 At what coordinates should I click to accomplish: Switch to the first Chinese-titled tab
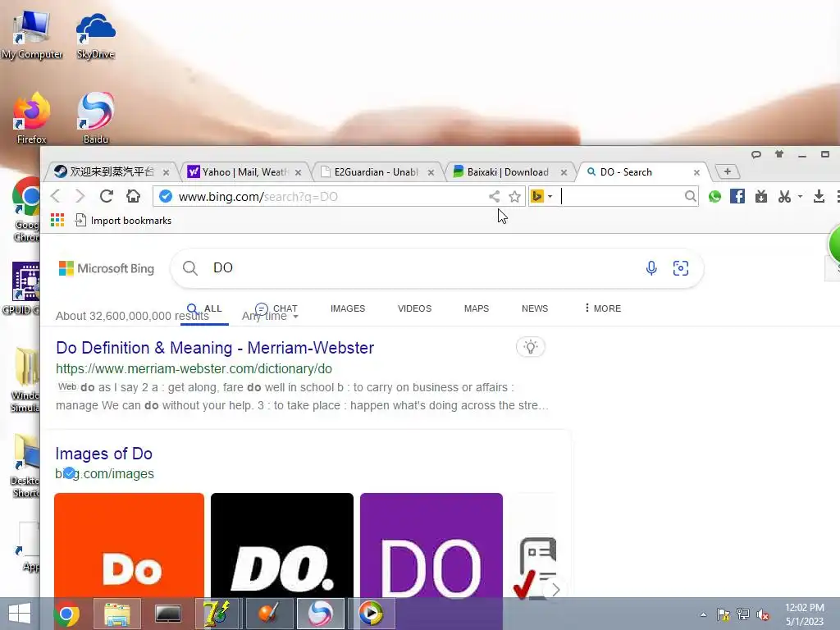pyautogui.click(x=112, y=172)
